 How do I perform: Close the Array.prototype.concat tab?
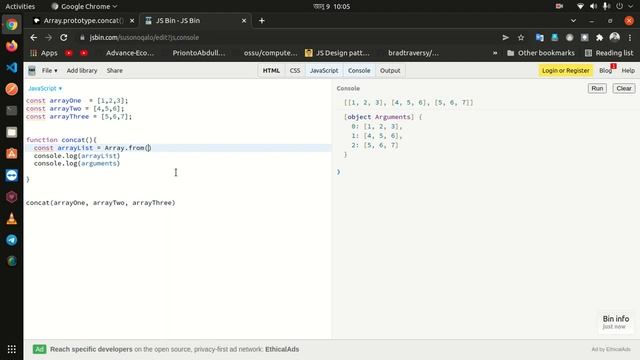click(x=132, y=20)
